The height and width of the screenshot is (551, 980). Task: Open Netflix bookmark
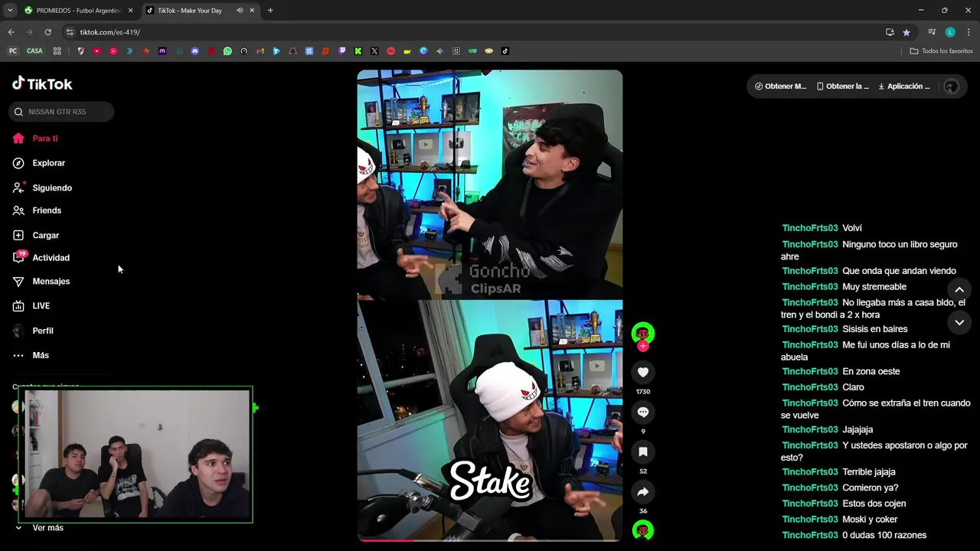[x=211, y=51]
